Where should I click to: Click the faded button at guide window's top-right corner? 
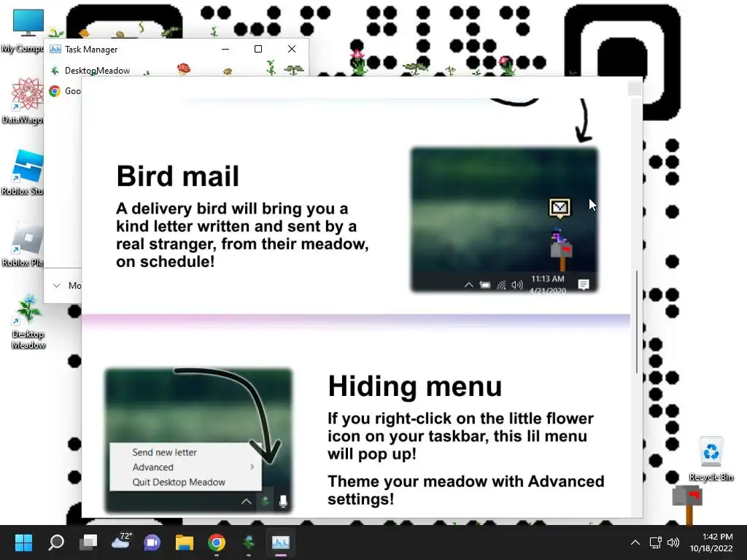tap(635, 88)
